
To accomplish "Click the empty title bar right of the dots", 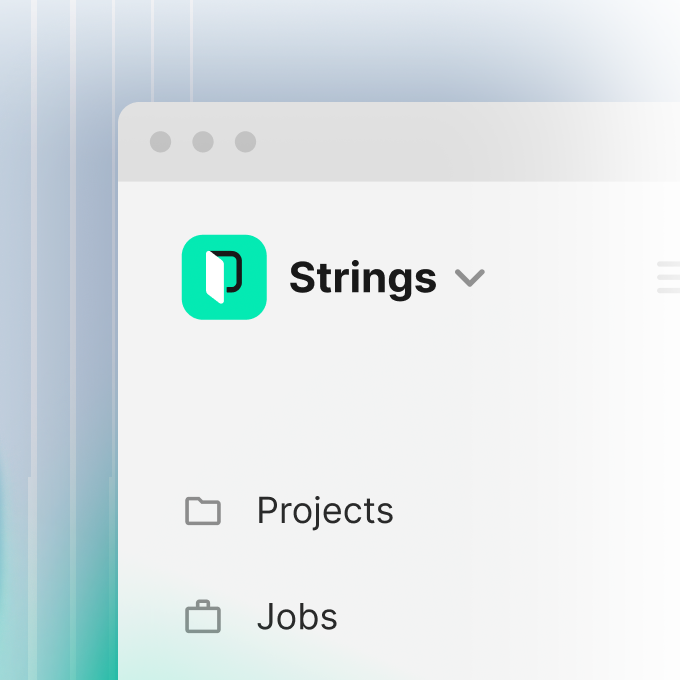I will click(450, 142).
